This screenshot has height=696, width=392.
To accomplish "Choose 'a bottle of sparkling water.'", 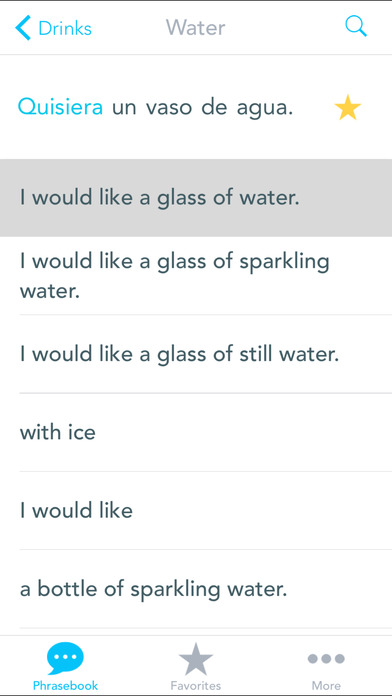I will (x=196, y=589).
